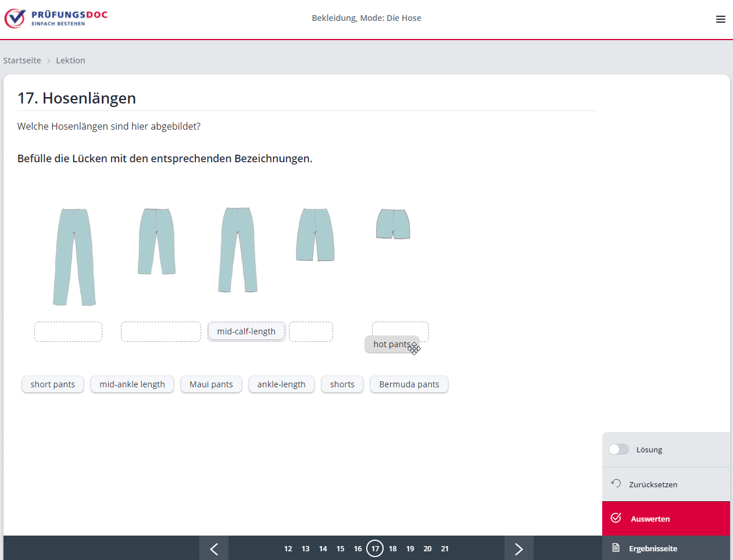Click the empty blank under longest trousers
The width and height of the screenshot is (733, 560).
tap(68, 331)
